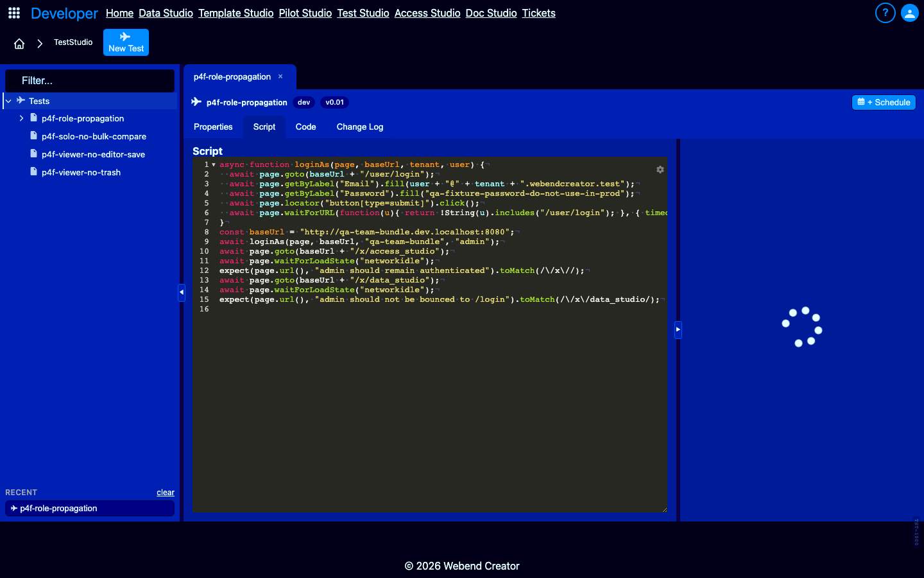Select the p4f-viewer-no-trash test
Viewport: 924px width, 578px height.
pyautogui.click(x=81, y=172)
